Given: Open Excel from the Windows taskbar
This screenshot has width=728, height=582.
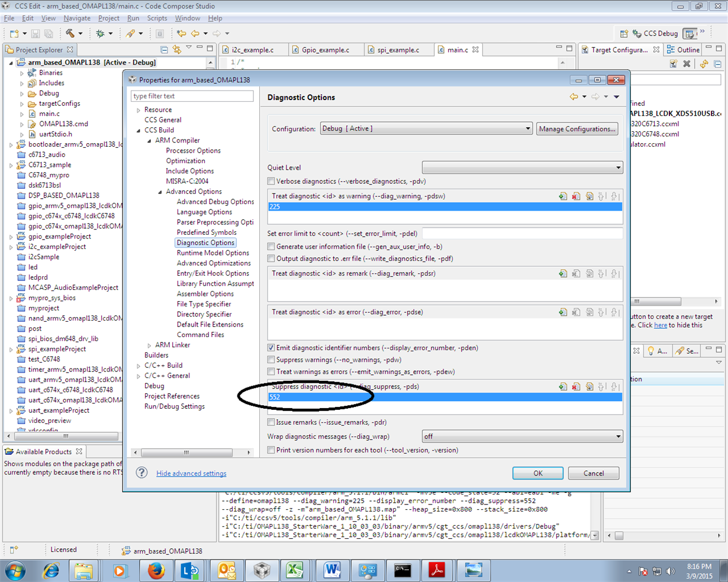Looking at the screenshot, I should click(295, 571).
